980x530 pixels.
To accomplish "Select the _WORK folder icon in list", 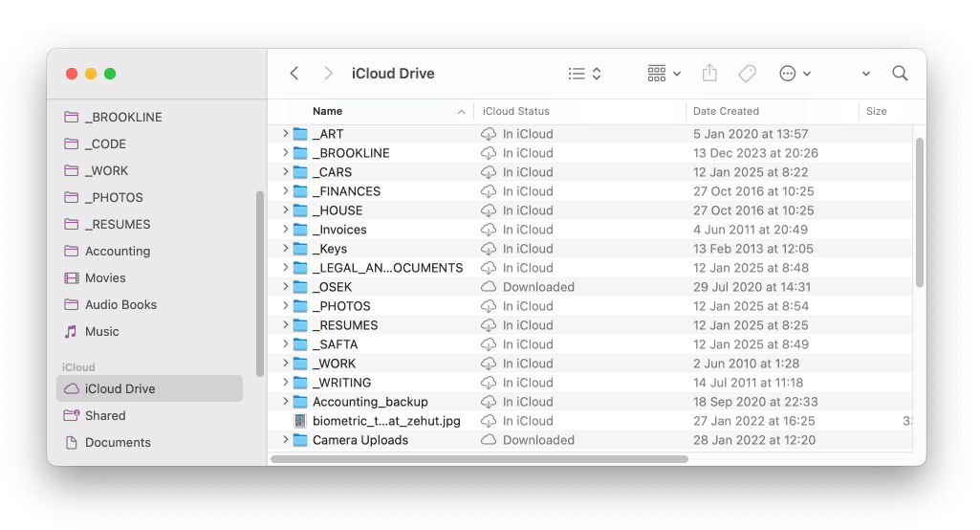I will tap(300, 364).
